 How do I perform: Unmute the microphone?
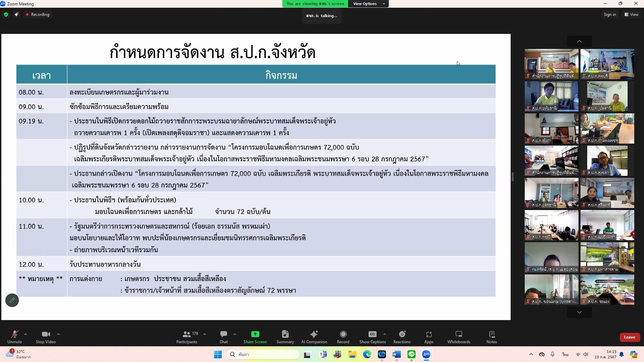(x=14, y=337)
